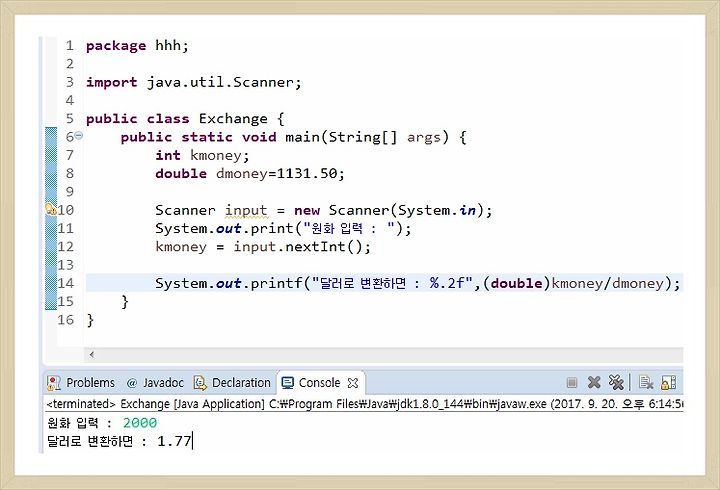Click the Javadoc @ icon
Image resolution: width=720 pixels, height=490 pixels.
pos(132,383)
